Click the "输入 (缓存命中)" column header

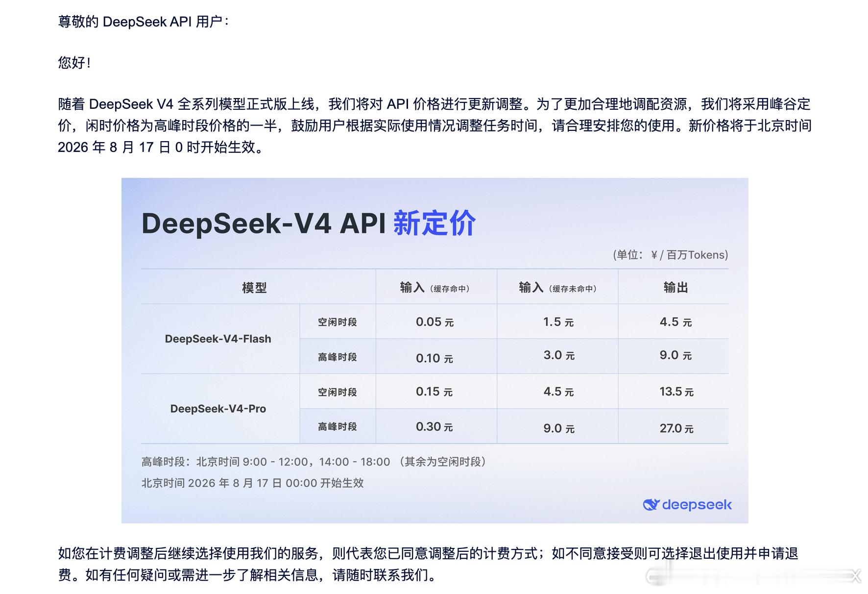point(435,288)
